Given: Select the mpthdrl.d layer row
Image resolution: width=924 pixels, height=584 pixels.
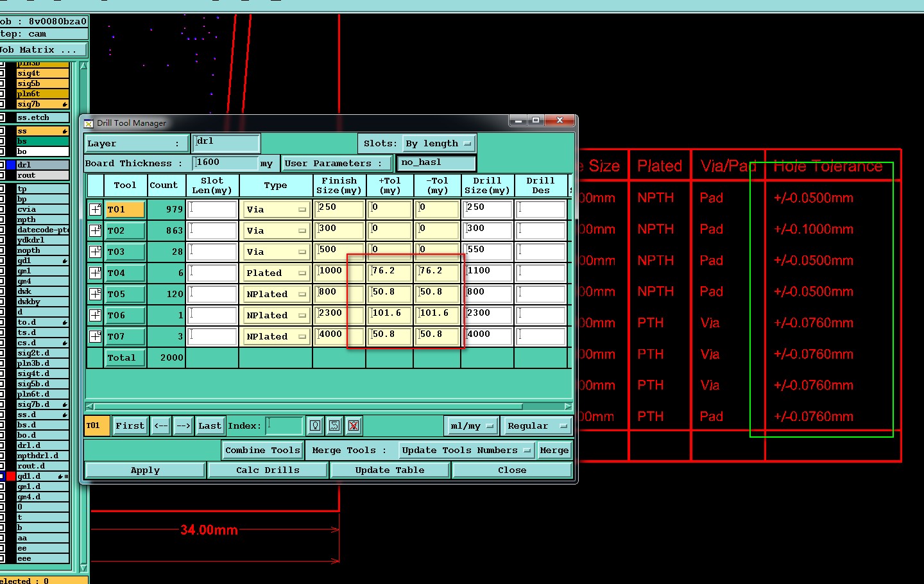Looking at the screenshot, I should point(42,456).
